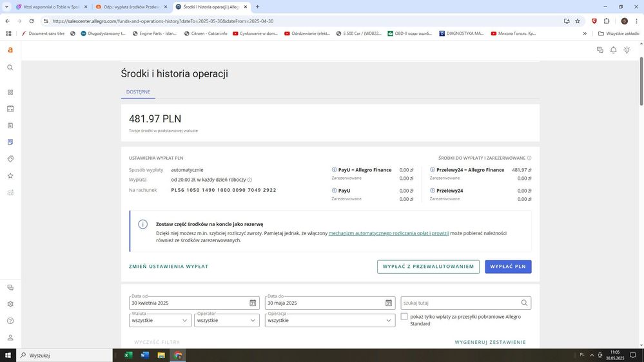Click the WYPŁAĆ Z PRZEWALUTOWANIEM button
Viewport: 644px width, 362px height.
click(429, 267)
